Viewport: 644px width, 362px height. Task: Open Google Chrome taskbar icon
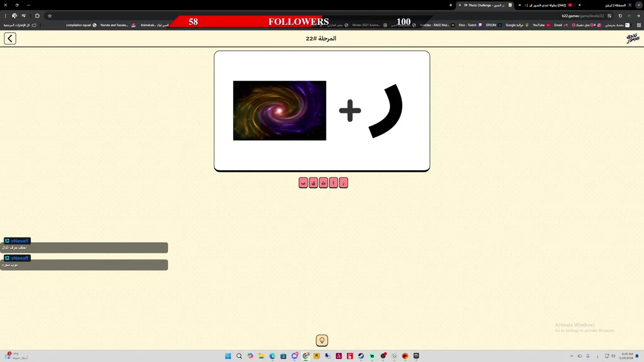point(306,356)
